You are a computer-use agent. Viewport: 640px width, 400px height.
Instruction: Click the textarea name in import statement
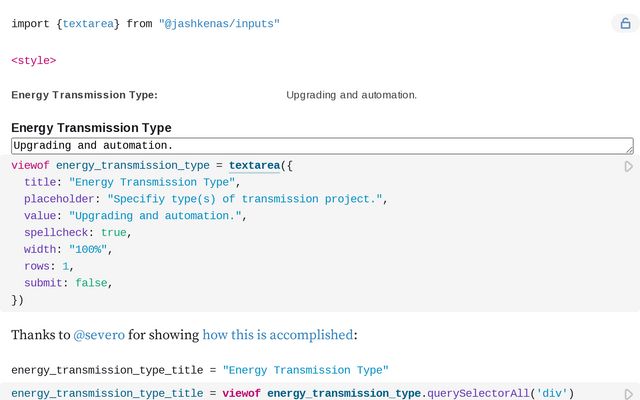click(x=90, y=23)
